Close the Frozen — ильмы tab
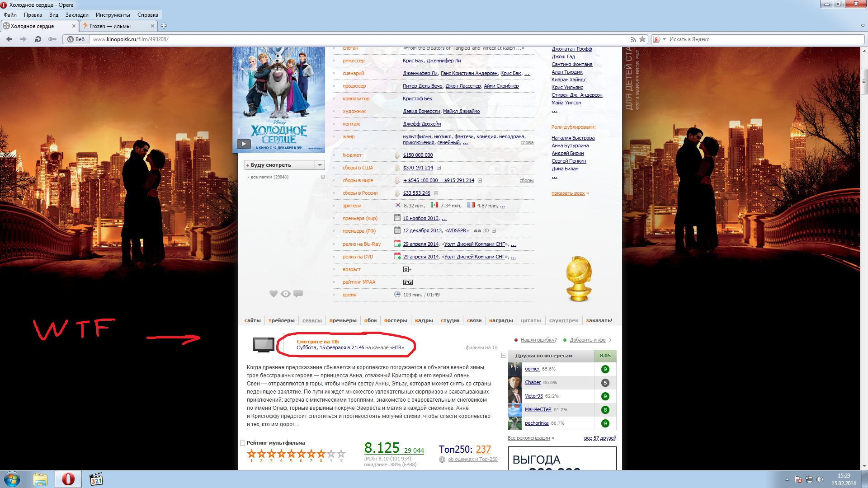 coord(152,26)
